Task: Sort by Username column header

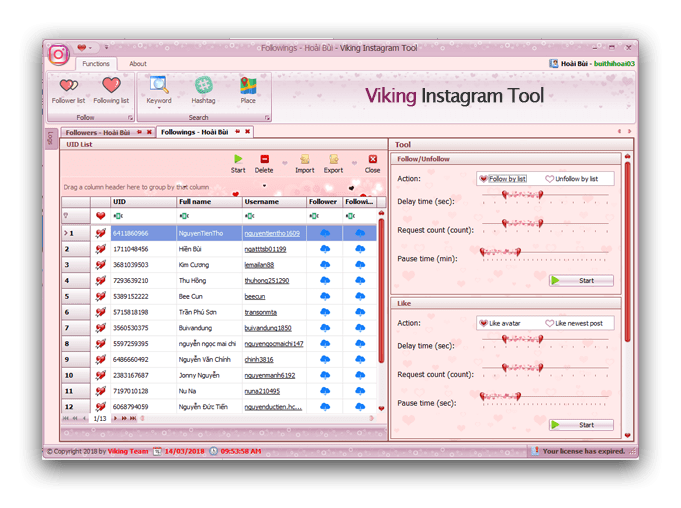Action: [274, 202]
